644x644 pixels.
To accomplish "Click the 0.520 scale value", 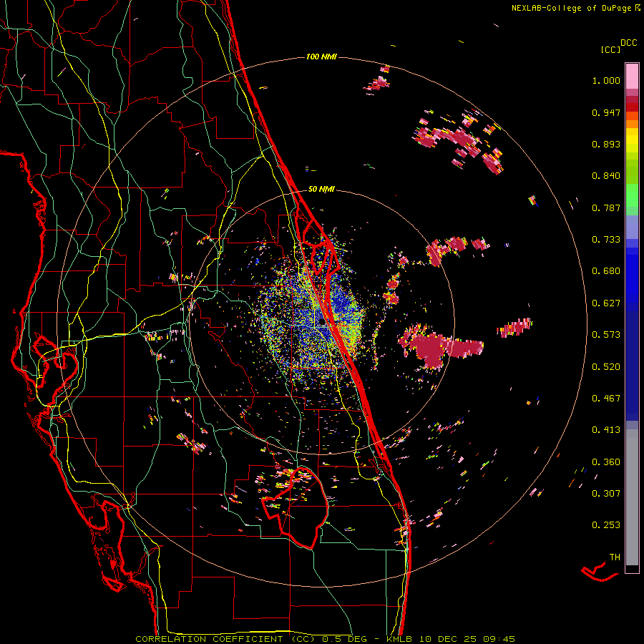I will (606, 367).
